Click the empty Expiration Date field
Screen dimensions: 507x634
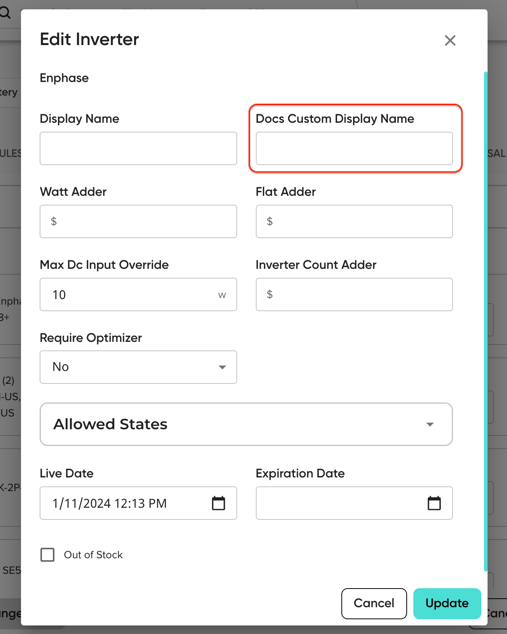[354, 503]
